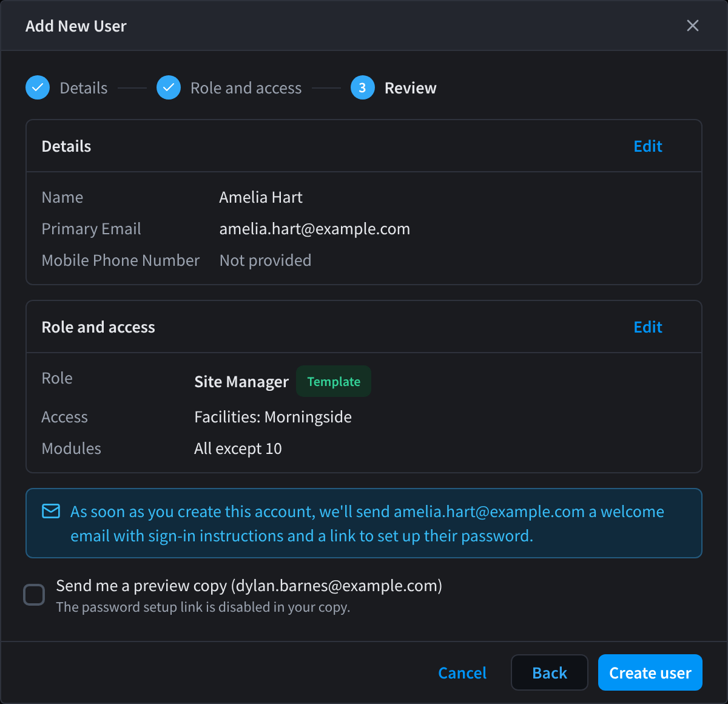Click the Facilities: Morningside access value
This screenshot has width=728, height=704.
coord(273,417)
